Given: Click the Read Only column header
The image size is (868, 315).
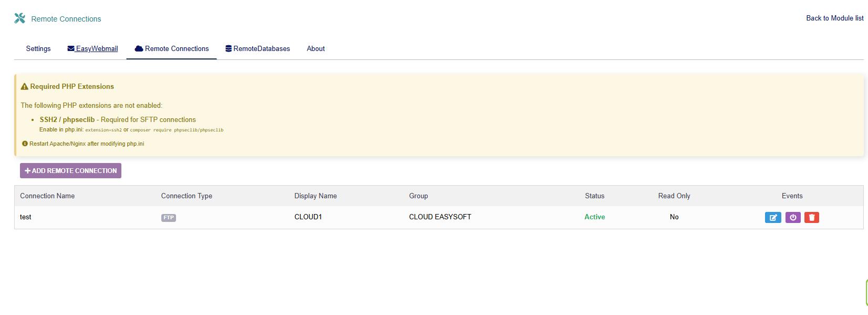Looking at the screenshot, I should tap(674, 196).
